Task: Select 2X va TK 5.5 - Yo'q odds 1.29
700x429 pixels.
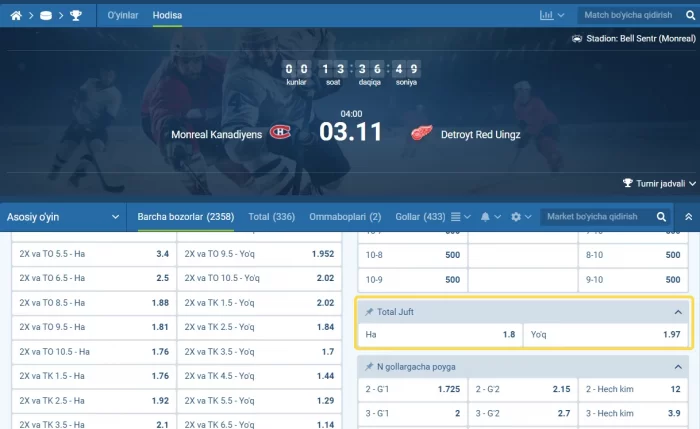Action: tap(259, 401)
